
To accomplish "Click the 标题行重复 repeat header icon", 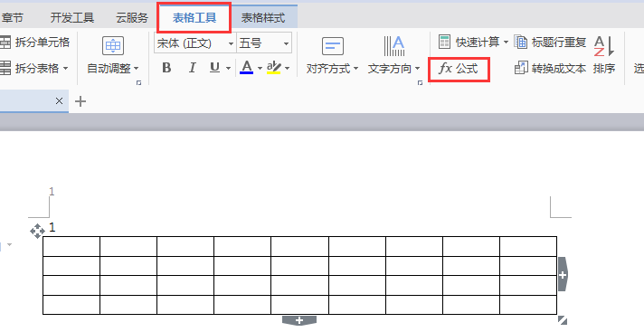I will (x=521, y=42).
